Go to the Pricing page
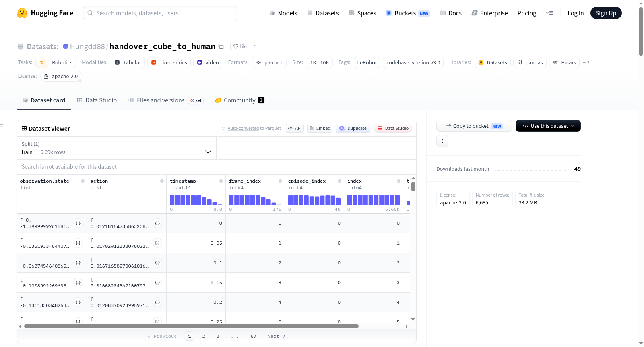The image size is (644, 347). pyautogui.click(x=527, y=13)
